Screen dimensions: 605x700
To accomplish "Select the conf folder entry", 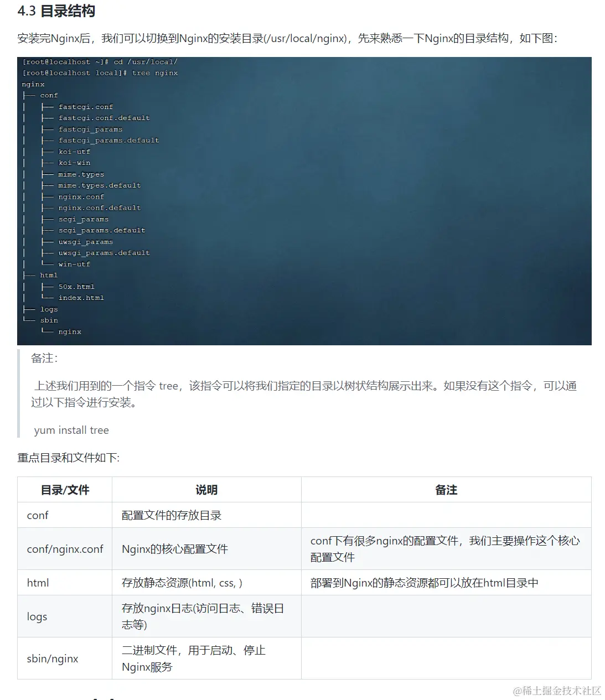I will click(49, 95).
